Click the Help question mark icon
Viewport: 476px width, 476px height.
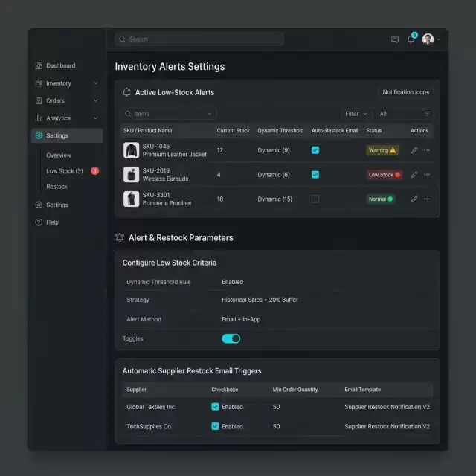(39, 222)
